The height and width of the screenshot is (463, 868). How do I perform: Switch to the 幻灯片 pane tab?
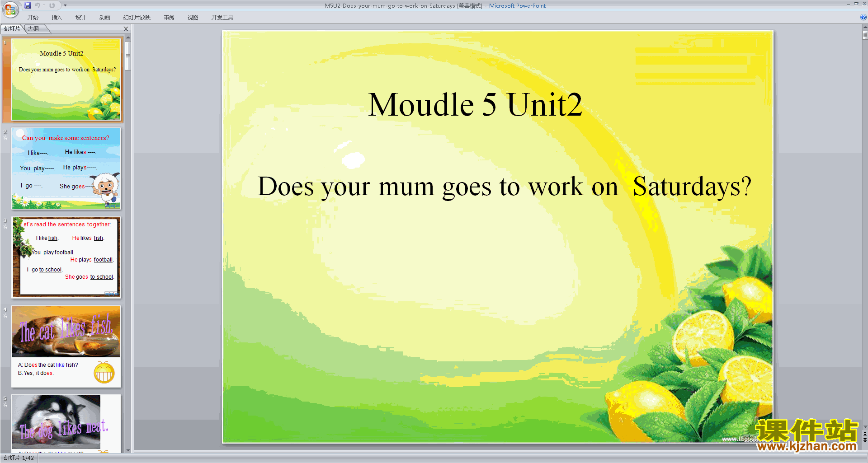click(x=12, y=29)
